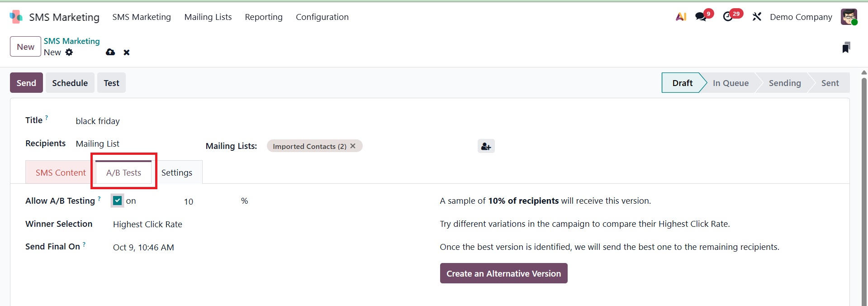Click the gear actions icon beside New
868x306 pixels.
[69, 52]
